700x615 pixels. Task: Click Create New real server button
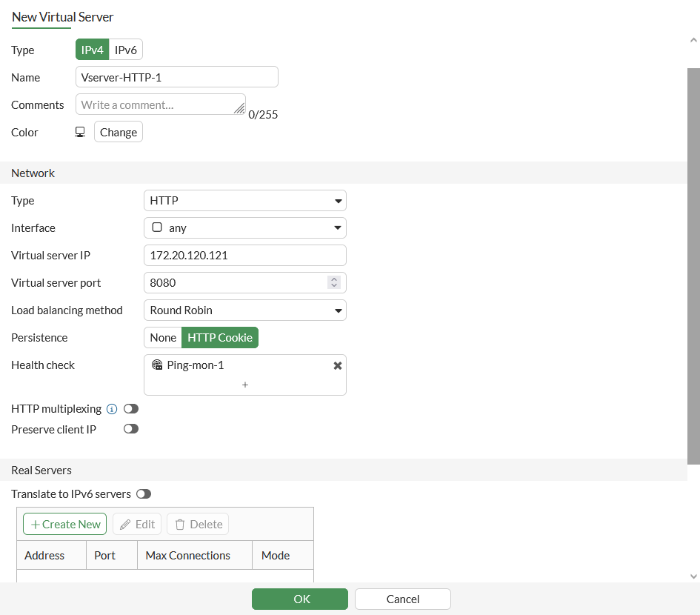click(65, 525)
